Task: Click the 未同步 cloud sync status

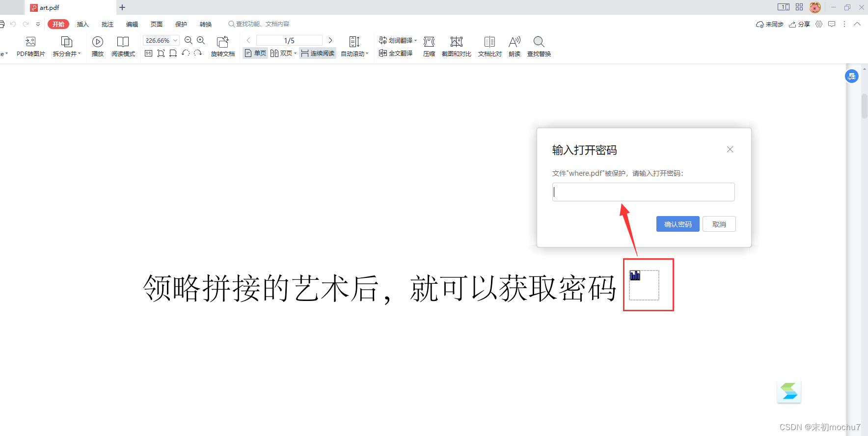Action: (770, 24)
